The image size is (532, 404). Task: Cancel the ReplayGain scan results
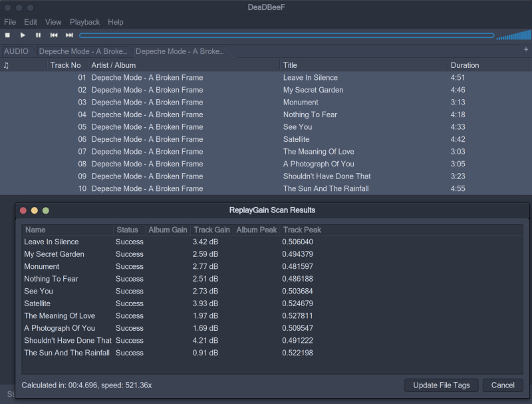503,385
